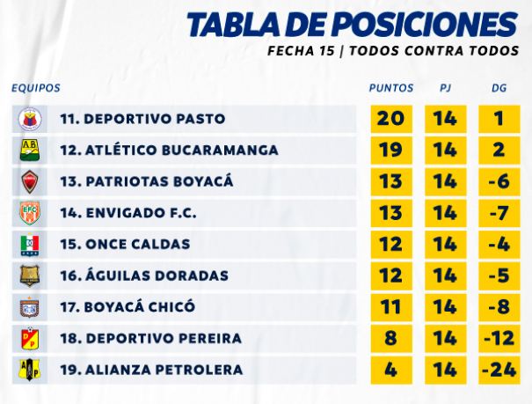Click the Águilas Doradas team crest
The width and height of the screenshot is (532, 404).
(30, 275)
